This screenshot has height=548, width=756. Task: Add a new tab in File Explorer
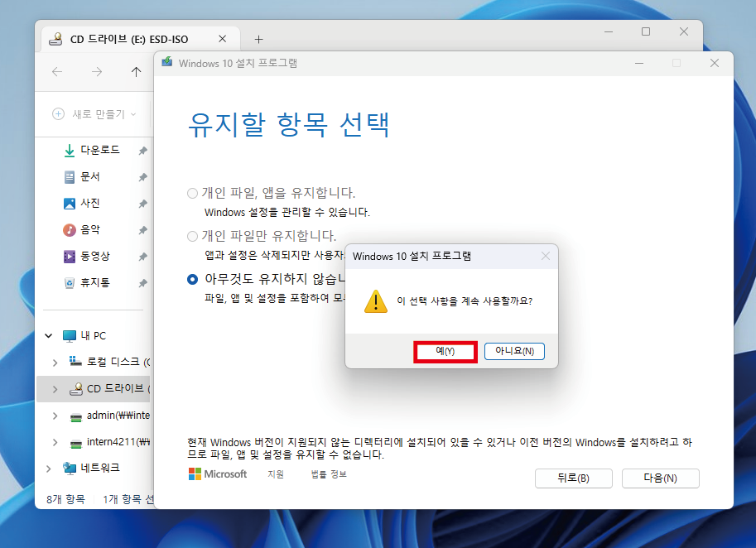pyautogui.click(x=259, y=39)
